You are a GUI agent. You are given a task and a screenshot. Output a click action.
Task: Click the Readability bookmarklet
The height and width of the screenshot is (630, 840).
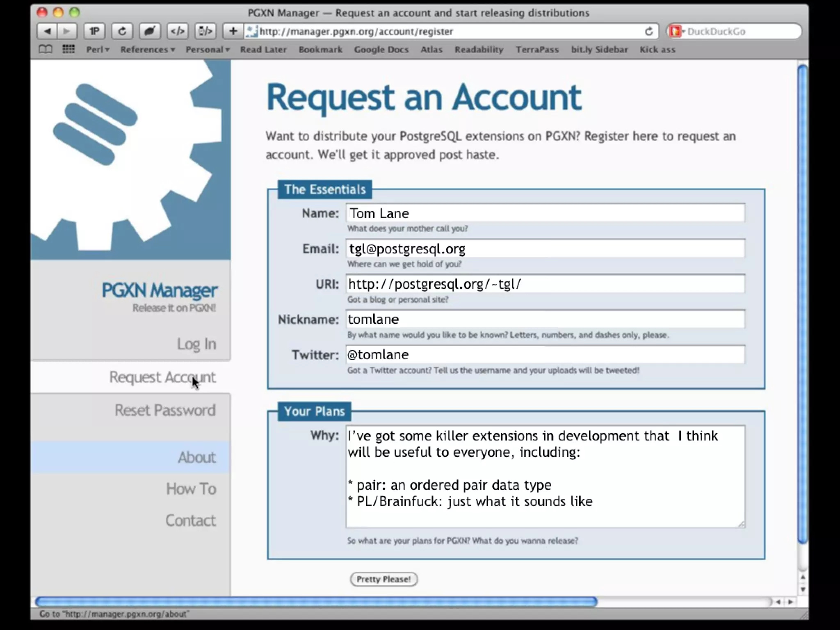click(x=479, y=50)
